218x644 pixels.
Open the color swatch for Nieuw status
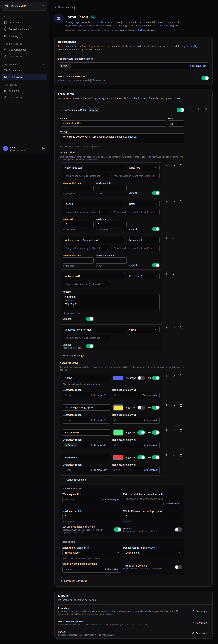pos(118,378)
